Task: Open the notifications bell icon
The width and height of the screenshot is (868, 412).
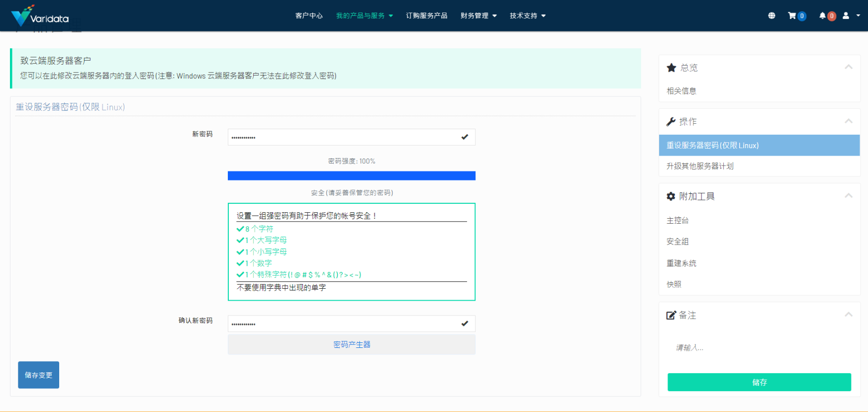Action: click(823, 16)
